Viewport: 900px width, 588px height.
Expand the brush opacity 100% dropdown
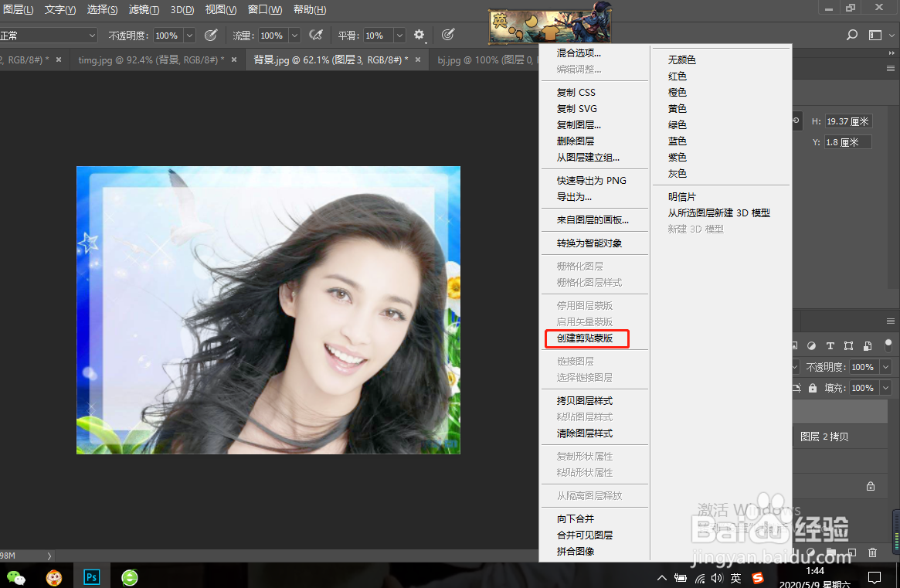point(190,36)
